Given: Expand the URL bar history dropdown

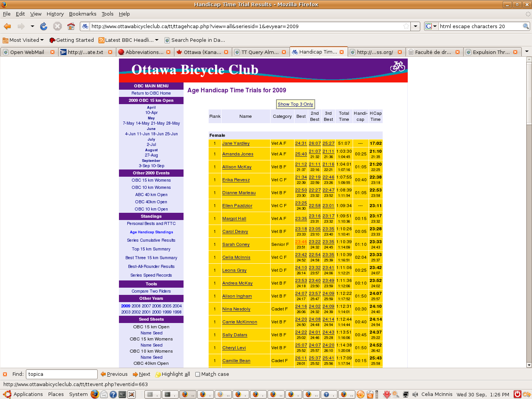Looking at the screenshot, I should pos(416,26).
